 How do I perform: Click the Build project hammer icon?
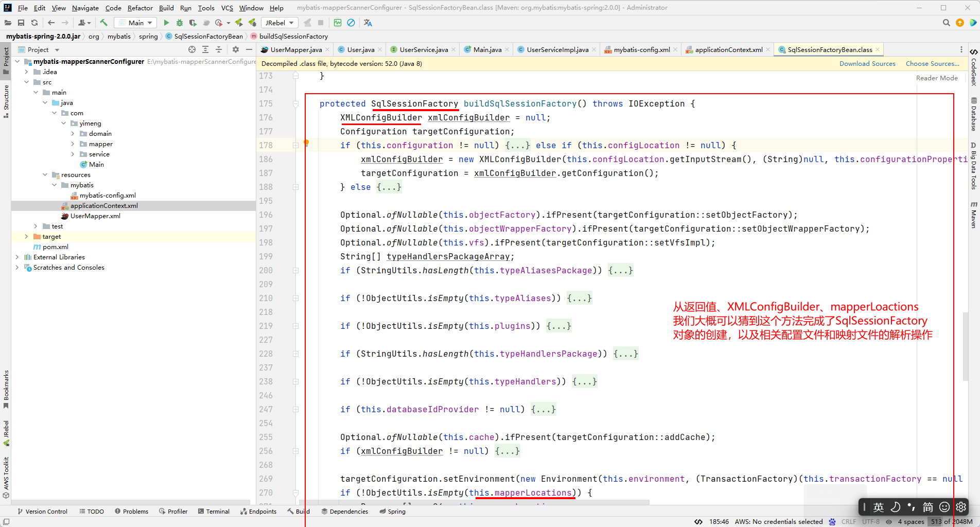point(104,23)
